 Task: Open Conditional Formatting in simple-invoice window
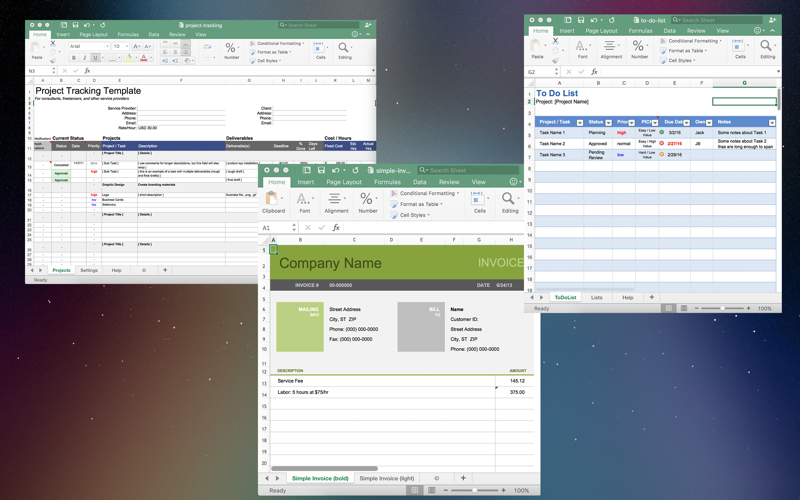(424, 193)
